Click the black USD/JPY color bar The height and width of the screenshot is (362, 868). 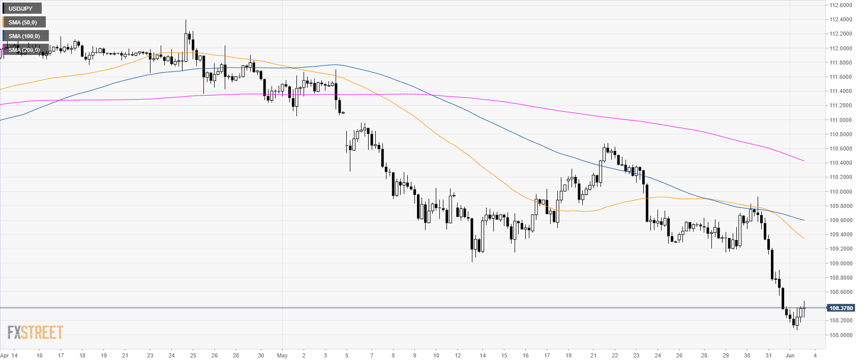tap(3, 9)
